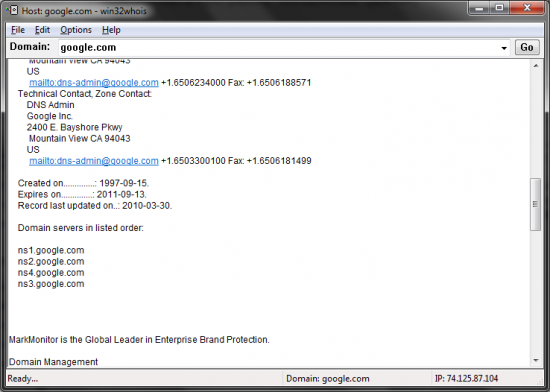Click the 'Domain:' label beside the input
This screenshot has width=550, height=392.
click(x=30, y=47)
